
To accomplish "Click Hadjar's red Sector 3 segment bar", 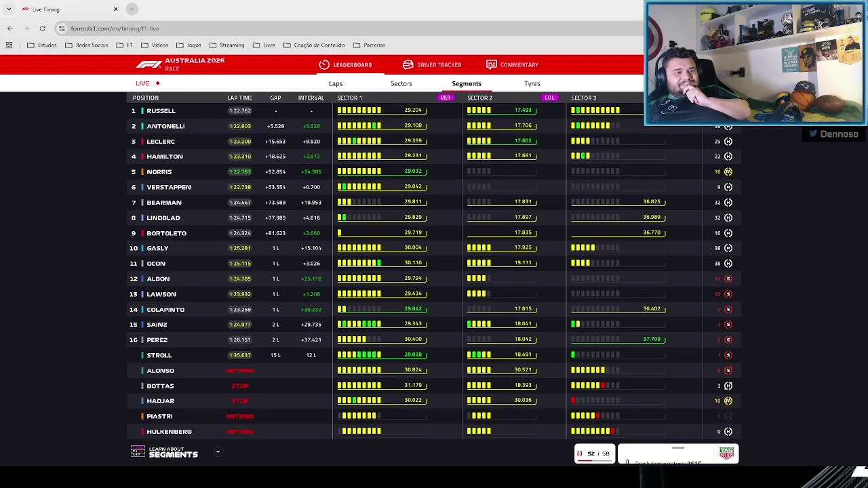I will (574, 401).
